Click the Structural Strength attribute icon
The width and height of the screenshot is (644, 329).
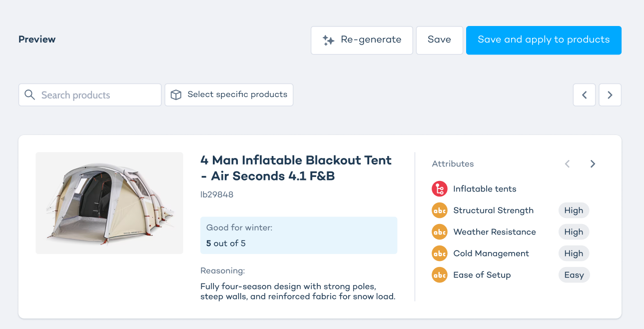pyautogui.click(x=440, y=210)
